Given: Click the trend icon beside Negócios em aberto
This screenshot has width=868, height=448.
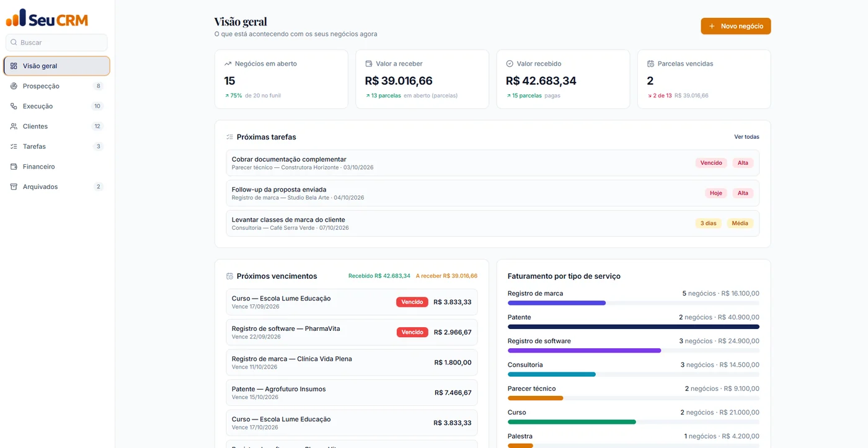Looking at the screenshot, I should point(228,64).
